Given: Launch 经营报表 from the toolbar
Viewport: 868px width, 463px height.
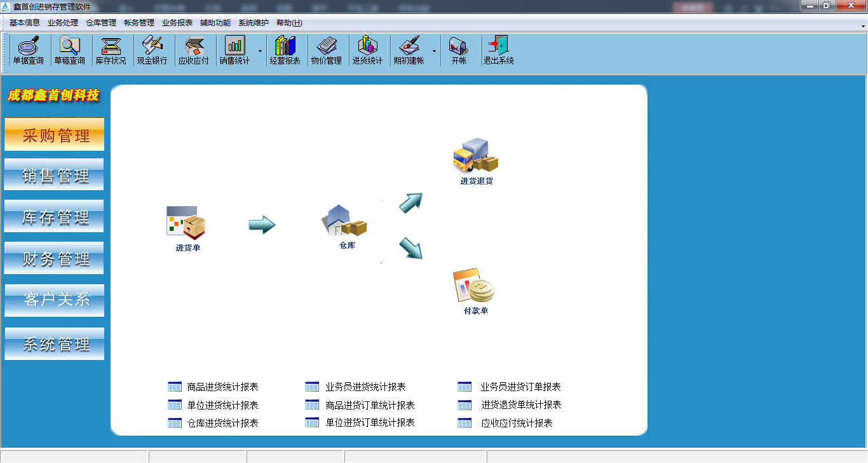Looking at the screenshot, I should coord(286,50).
